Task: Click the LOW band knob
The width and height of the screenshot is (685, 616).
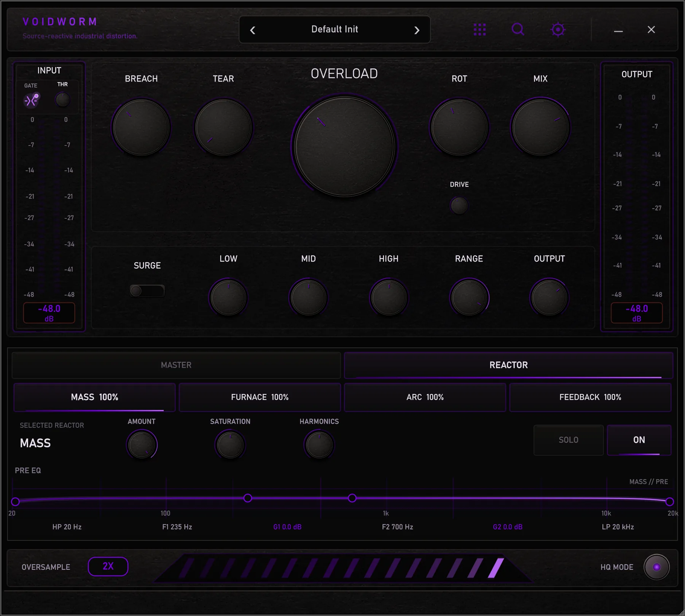Action: click(x=228, y=298)
